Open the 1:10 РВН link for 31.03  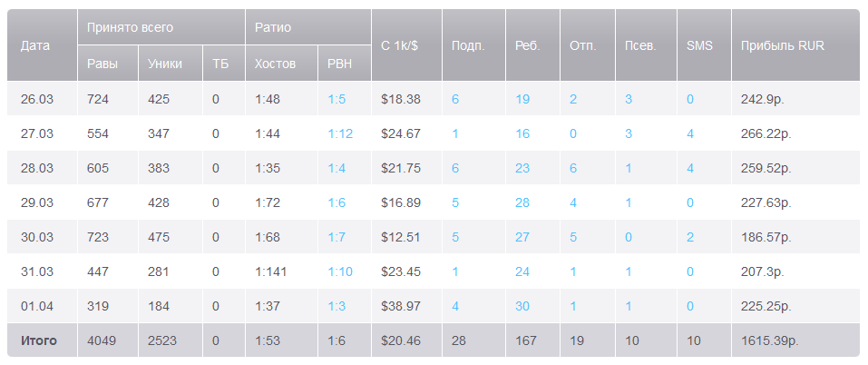[340, 271]
